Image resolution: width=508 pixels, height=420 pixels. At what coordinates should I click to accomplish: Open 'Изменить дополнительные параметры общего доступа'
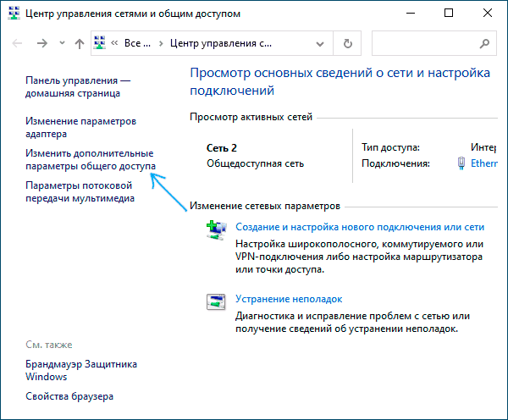click(x=91, y=159)
